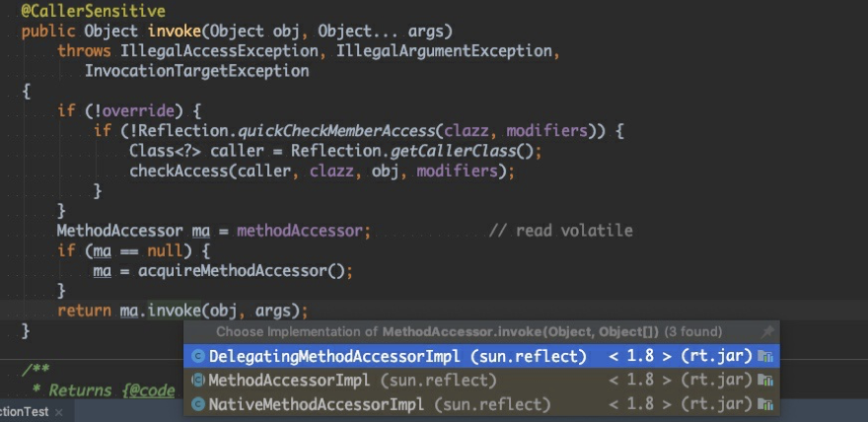Choose NativeMethodAccessorImpl from the list
Image resolution: width=868 pixels, height=422 pixels.
point(316,404)
